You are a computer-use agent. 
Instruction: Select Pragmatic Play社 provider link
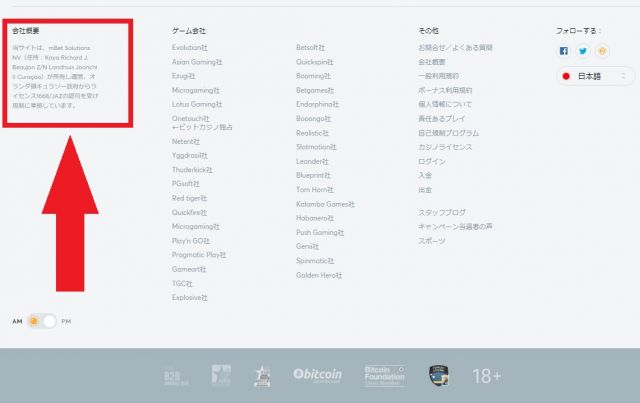coord(201,255)
